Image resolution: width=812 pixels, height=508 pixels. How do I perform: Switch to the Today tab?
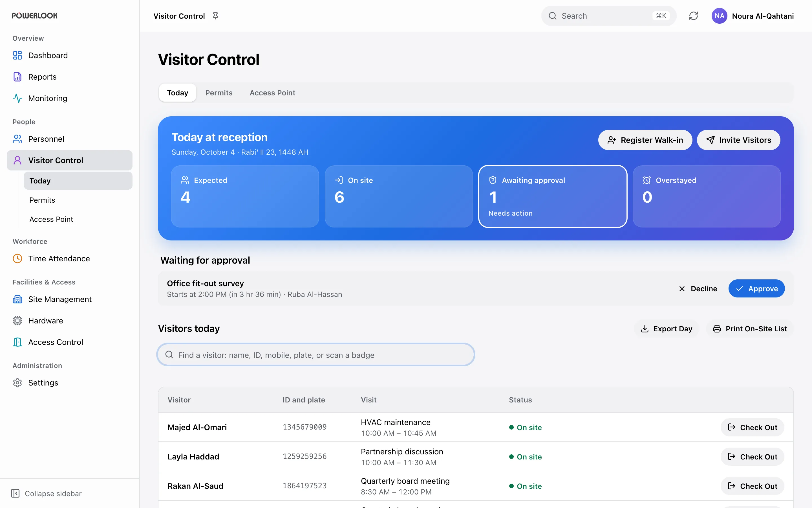178,93
